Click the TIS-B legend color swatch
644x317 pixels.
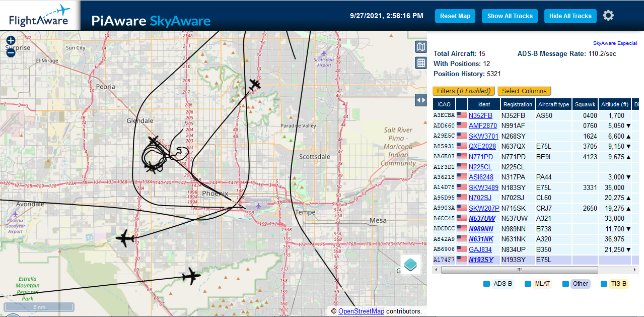(x=604, y=284)
